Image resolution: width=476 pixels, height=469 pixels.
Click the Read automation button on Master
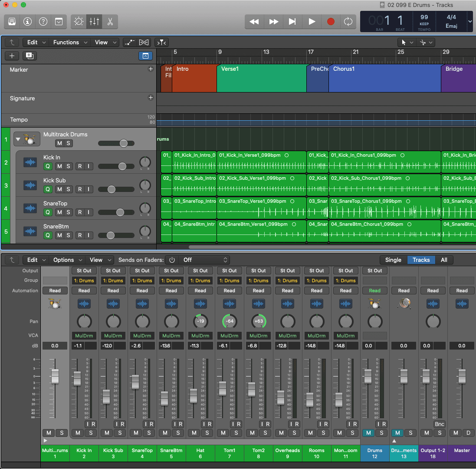(x=462, y=291)
